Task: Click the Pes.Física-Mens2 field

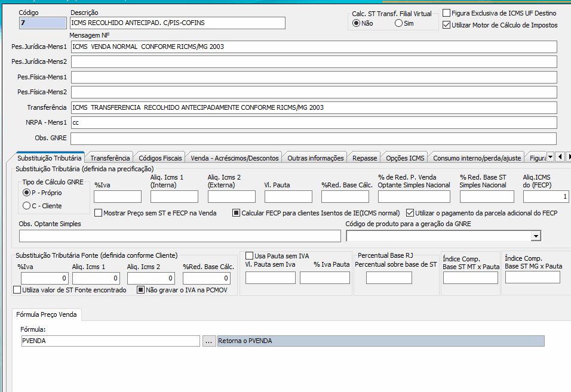Action: point(314,92)
